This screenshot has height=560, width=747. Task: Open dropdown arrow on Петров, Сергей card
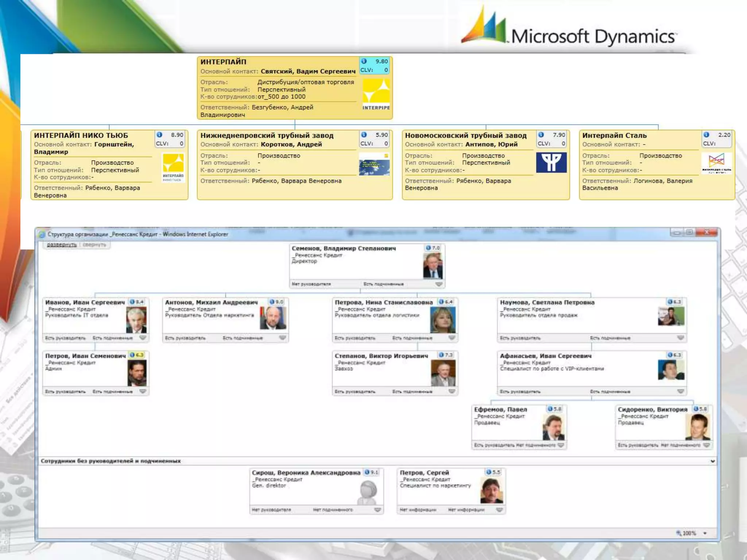pos(499,510)
